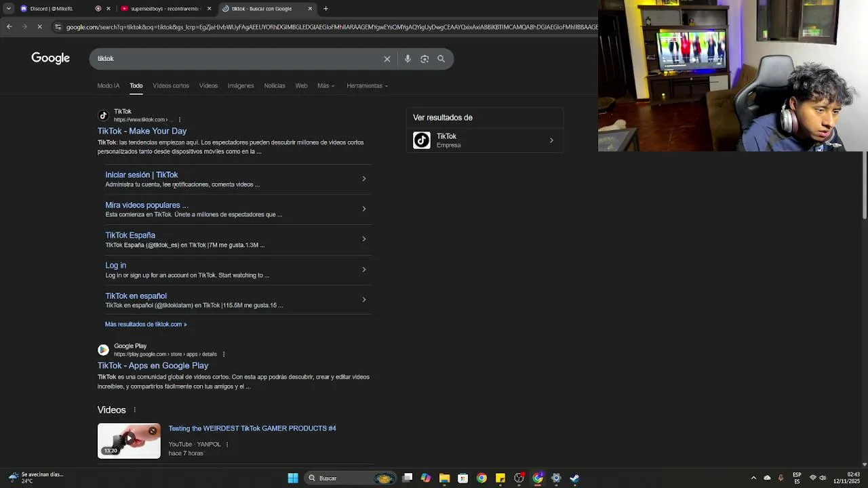Open three-dot menu beside Google Play result

click(x=224, y=354)
